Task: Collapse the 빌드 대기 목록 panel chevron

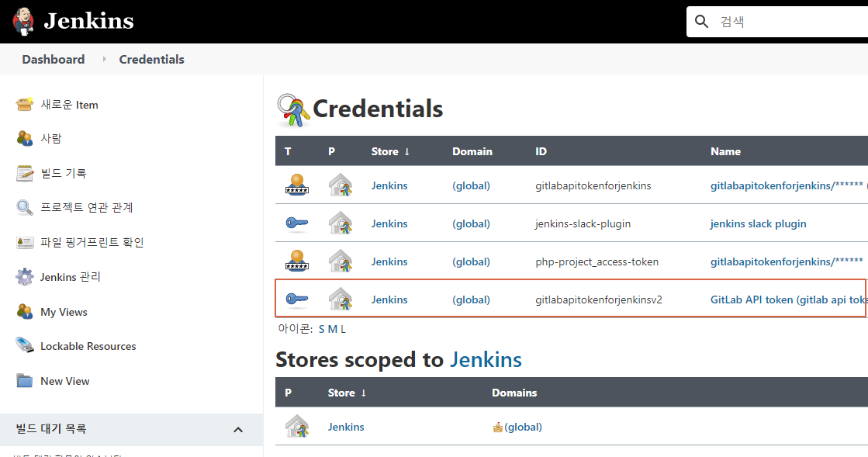Action: point(238,429)
